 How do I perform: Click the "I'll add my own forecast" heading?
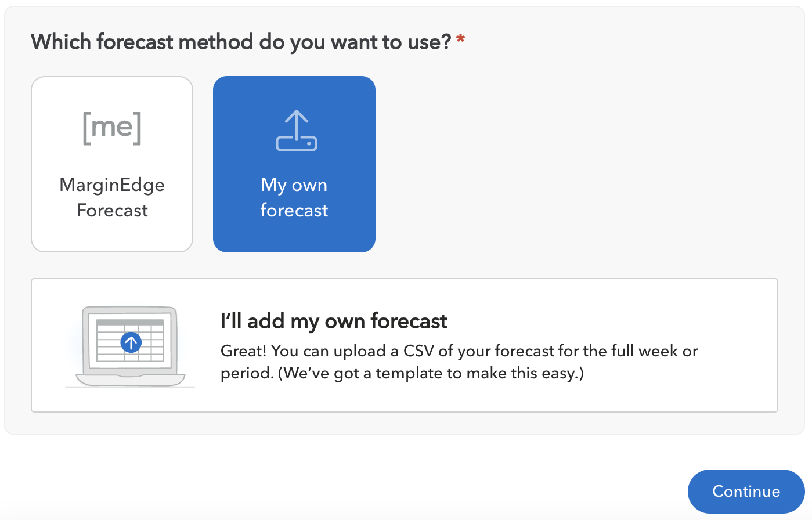coord(334,321)
